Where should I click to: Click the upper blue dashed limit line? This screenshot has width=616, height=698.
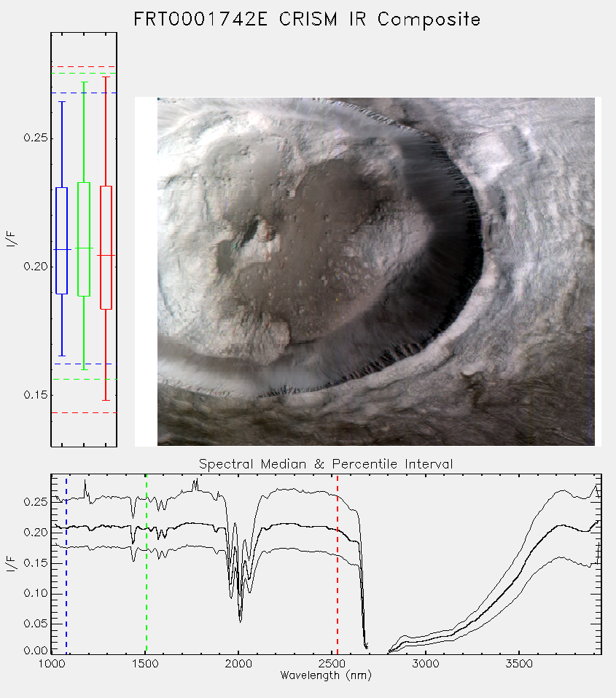click(x=84, y=93)
